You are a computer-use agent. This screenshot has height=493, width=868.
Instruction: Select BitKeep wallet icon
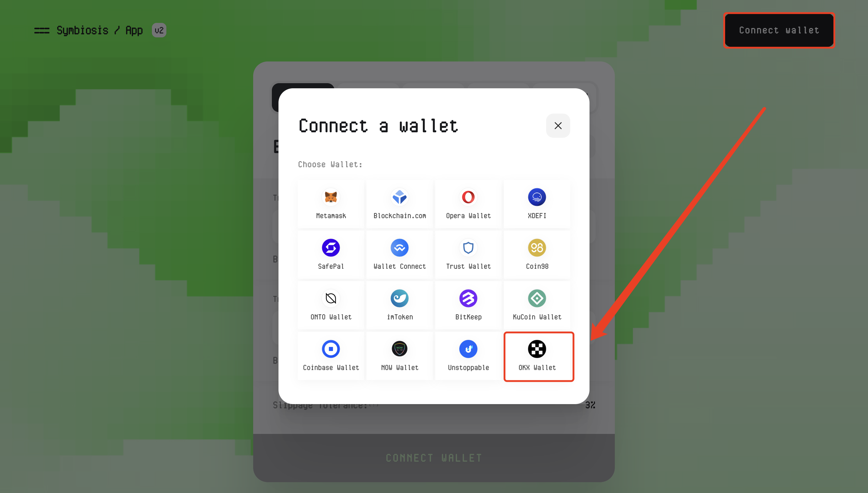tap(468, 298)
